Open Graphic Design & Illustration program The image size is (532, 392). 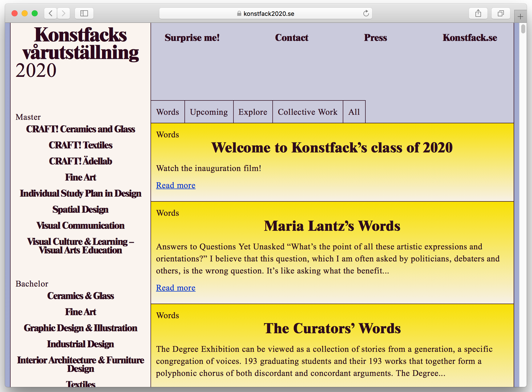click(x=80, y=328)
